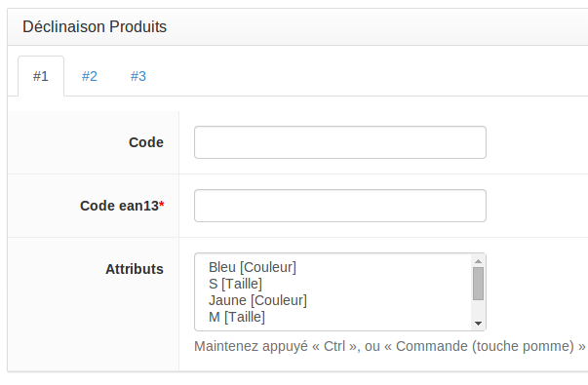Click the bold Code field label
The image size is (588, 385).
tap(146, 142)
